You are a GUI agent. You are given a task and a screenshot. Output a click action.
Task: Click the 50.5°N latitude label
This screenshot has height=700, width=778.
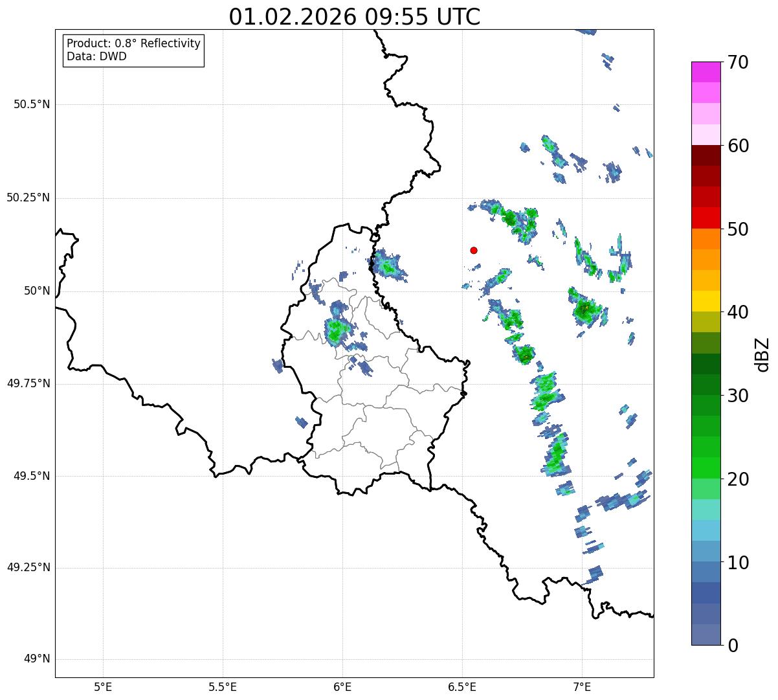click(32, 104)
